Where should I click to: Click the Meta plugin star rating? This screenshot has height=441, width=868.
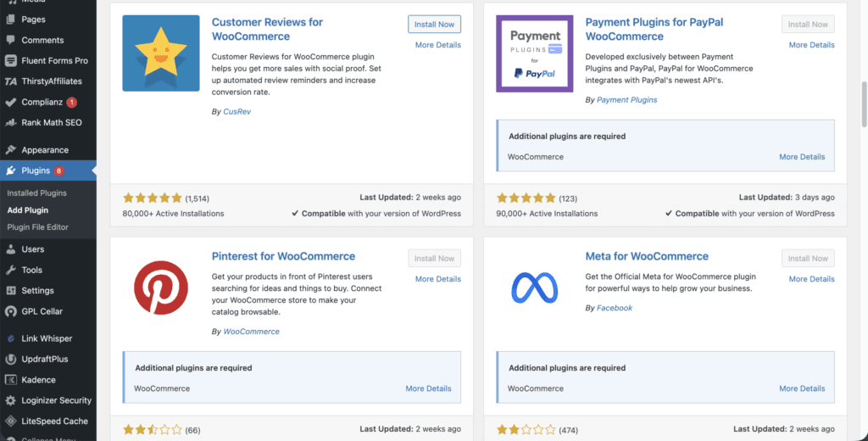526,429
